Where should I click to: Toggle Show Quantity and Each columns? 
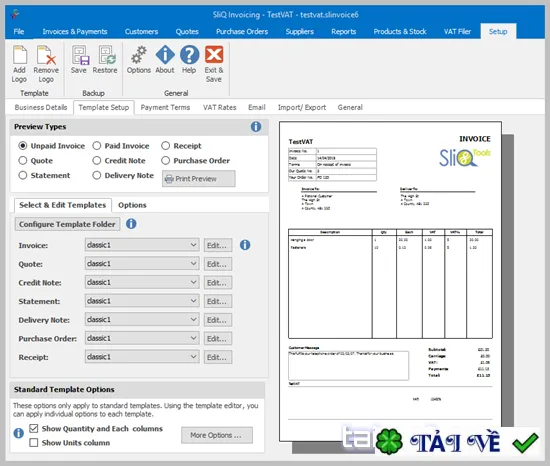pos(34,428)
